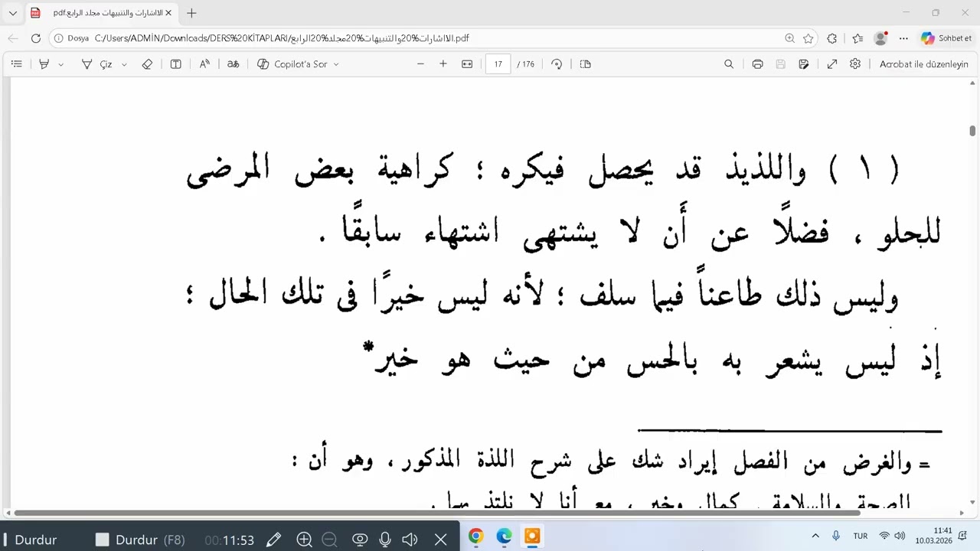Screen dimensions: 980x551
Task: Toggle recorder microphone on or off
Action: click(384, 540)
